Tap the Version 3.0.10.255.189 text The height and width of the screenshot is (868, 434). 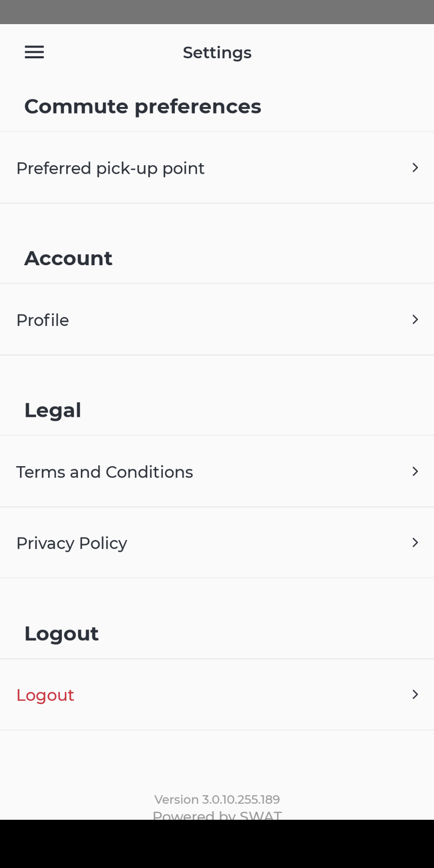click(217, 799)
